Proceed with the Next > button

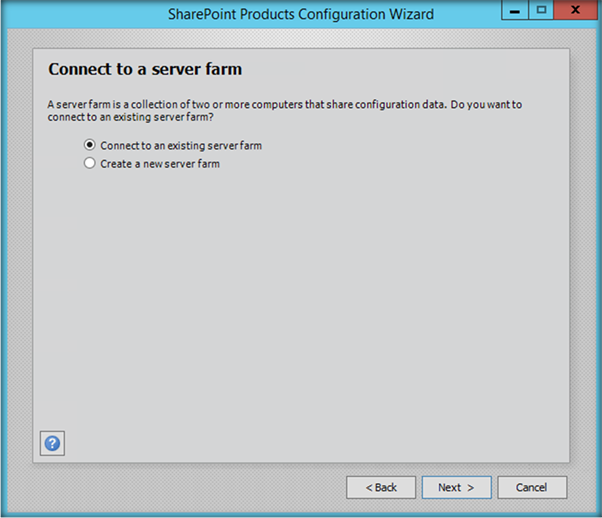456,487
